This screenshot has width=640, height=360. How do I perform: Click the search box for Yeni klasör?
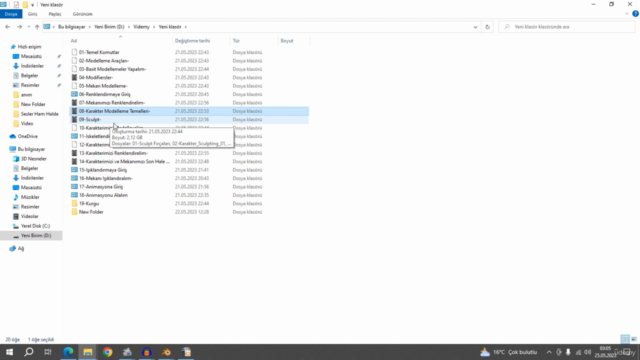(567, 27)
